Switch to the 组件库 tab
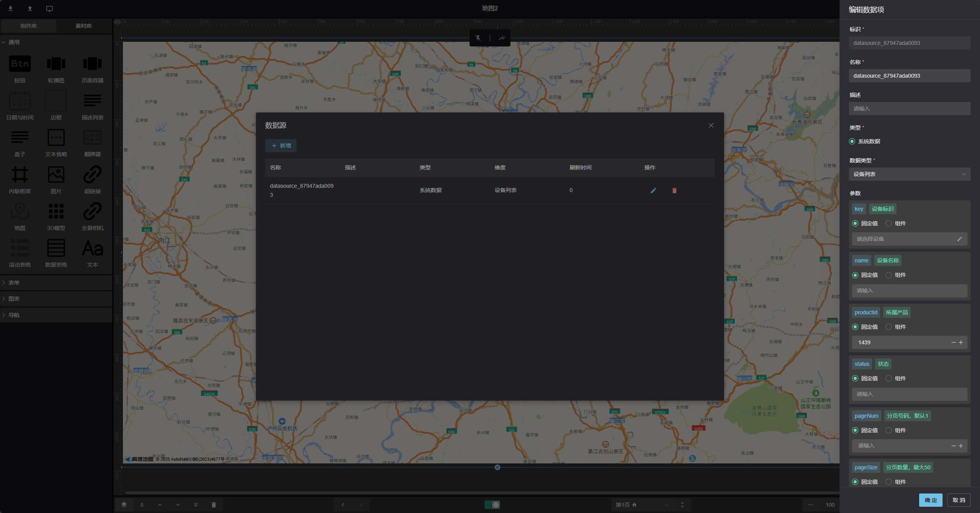This screenshot has width=980, height=513. [28, 26]
